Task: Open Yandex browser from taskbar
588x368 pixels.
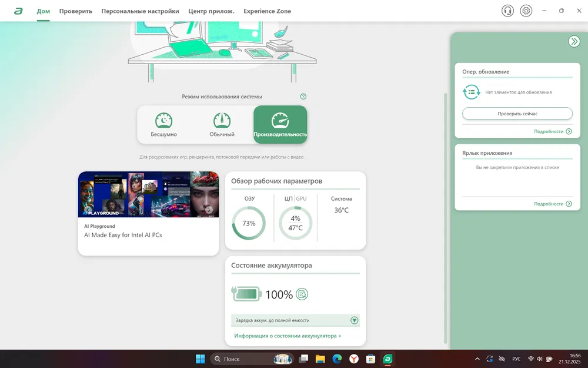Action: point(354,359)
